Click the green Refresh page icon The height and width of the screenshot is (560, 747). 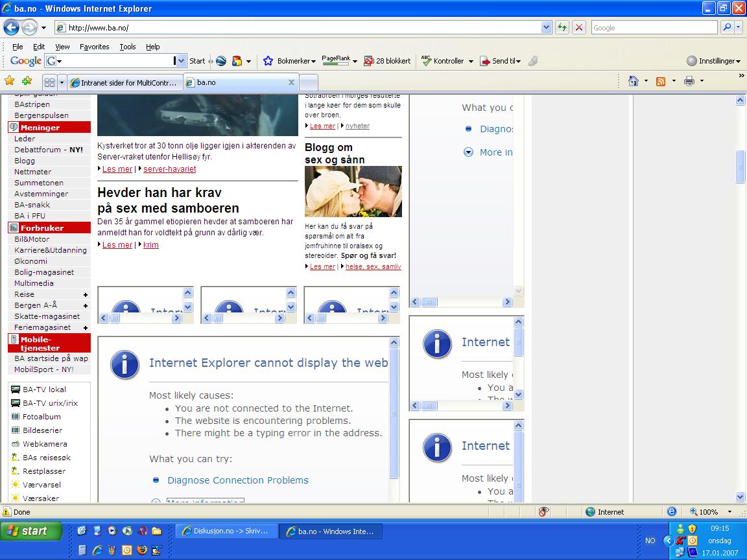(x=563, y=28)
